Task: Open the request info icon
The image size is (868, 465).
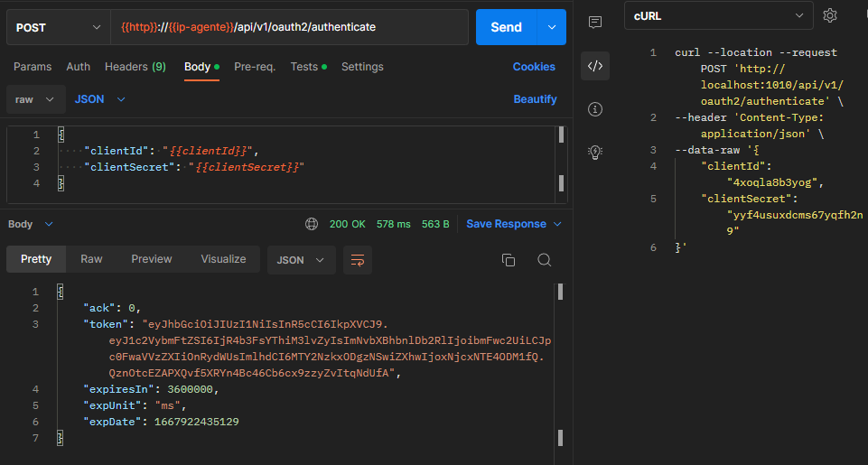Action: pos(594,109)
